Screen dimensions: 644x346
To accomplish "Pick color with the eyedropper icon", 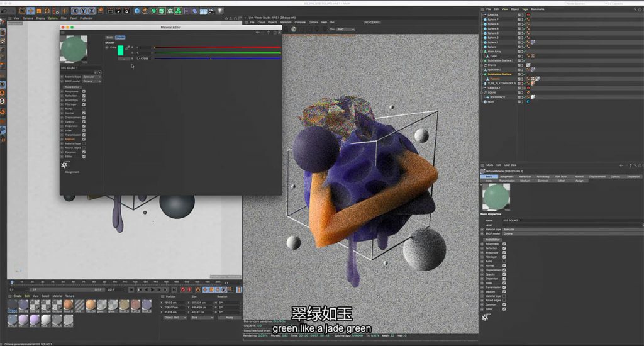I will tap(127, 47).
